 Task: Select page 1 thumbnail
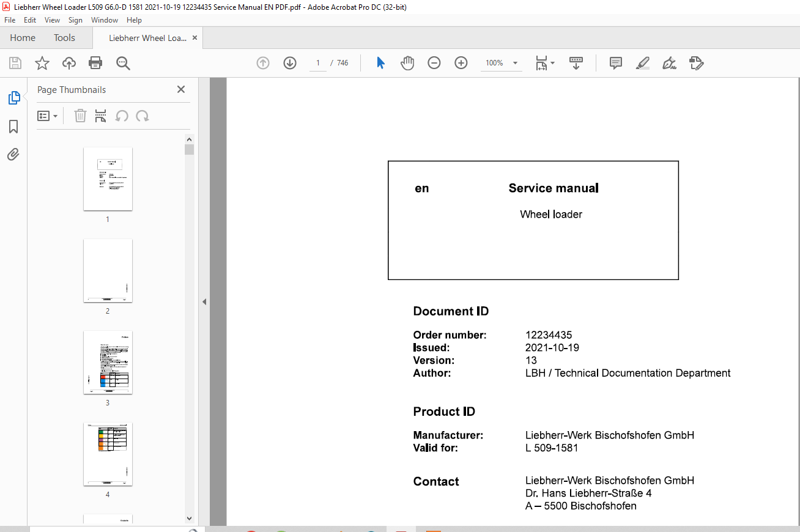(108, 179)
